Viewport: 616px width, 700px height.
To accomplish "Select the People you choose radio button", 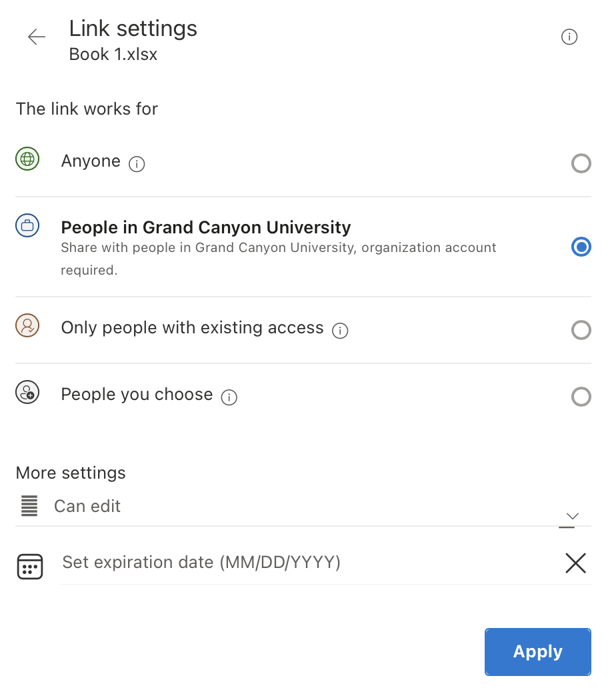I will point(581,397).
